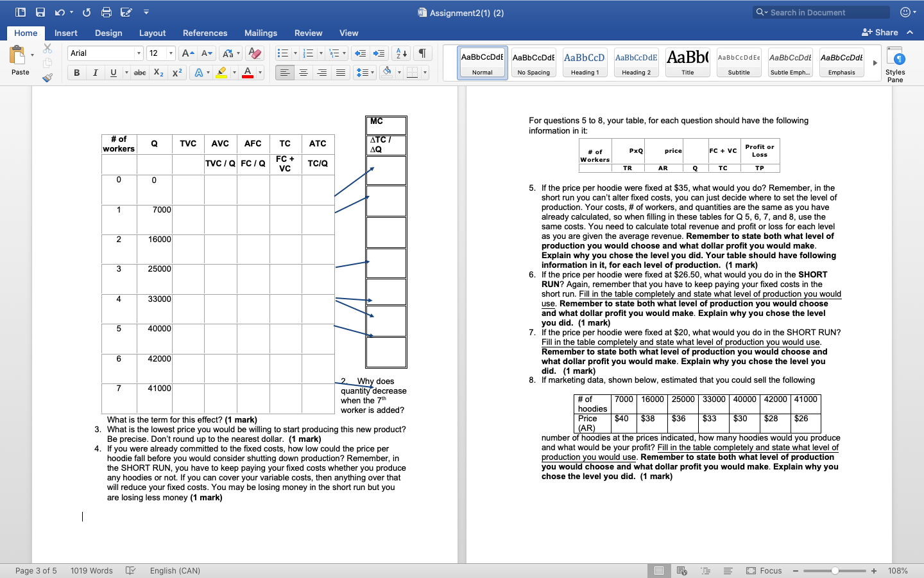The width and height of the screenshot is (924, 578).
Task: Open the Customize Quick Access Toolbar dropdown
Action: (146, 12)
